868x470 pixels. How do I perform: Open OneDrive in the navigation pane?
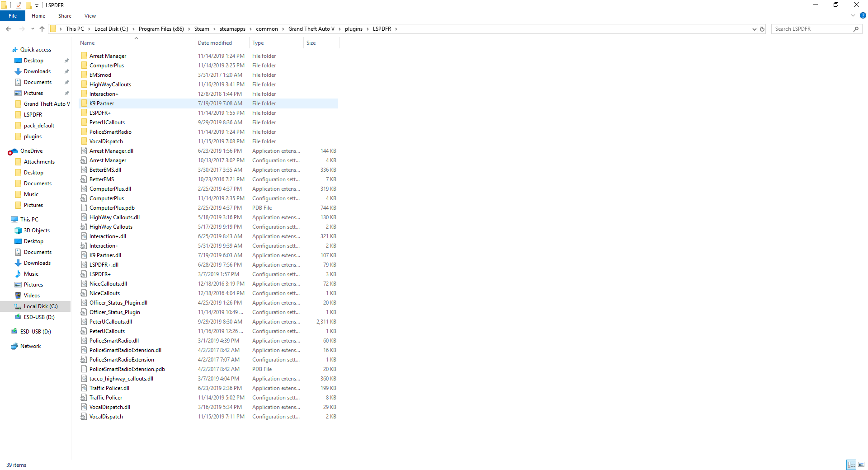click(31, 151)
